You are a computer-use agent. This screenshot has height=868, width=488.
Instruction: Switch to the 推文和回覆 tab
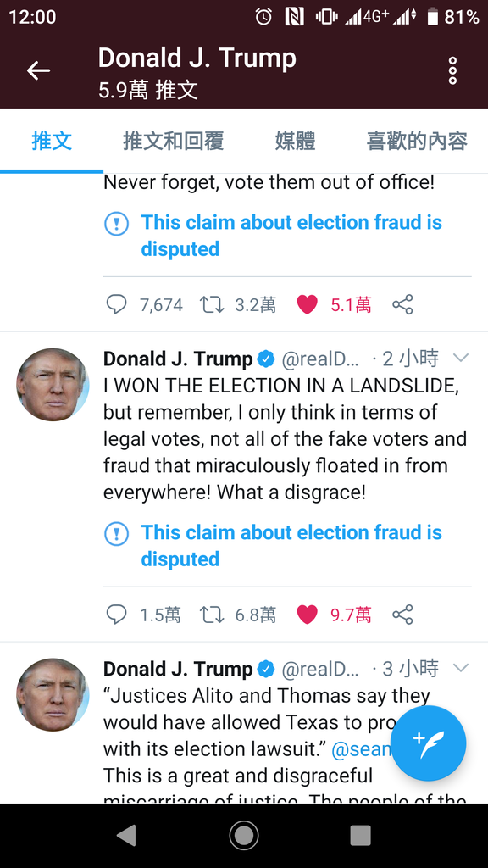pyautogui.click(x=173, y=142)
